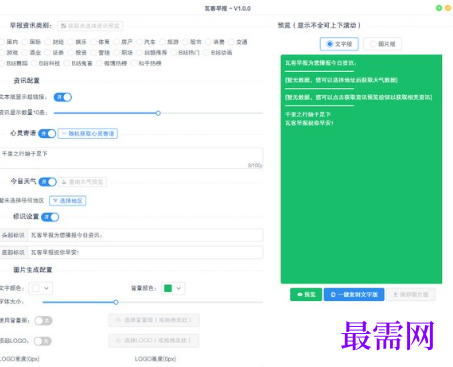
Task: Toggle the 今日天气 switch
Action: click(x=47, y=182)
